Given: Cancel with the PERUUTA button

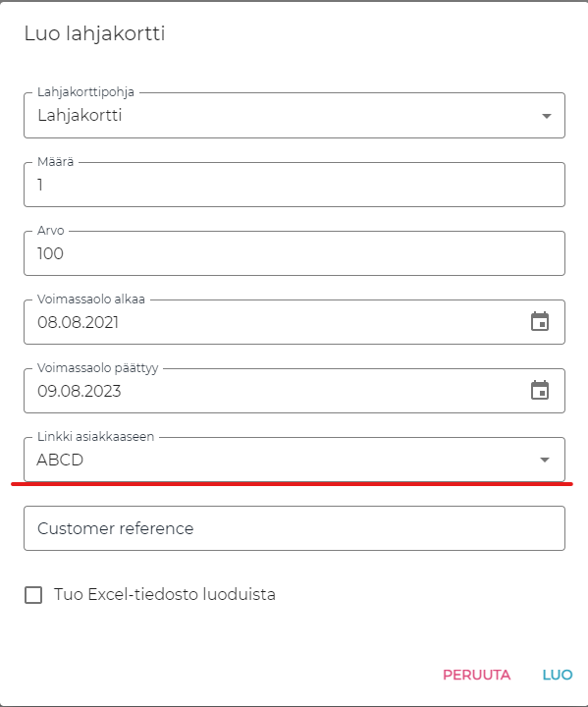Looking at the screenshot, I should pyautogui.click(x=477, y=675).
